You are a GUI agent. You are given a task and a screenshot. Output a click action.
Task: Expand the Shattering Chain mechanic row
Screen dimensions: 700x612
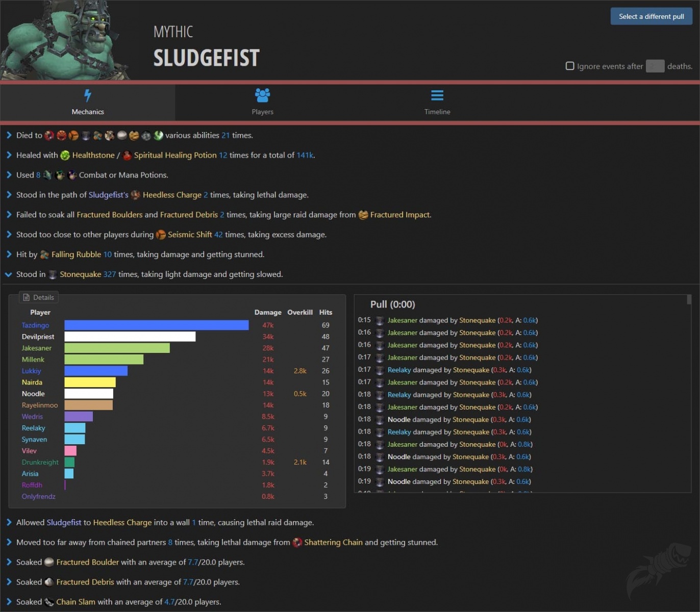(x=9, y=542)
